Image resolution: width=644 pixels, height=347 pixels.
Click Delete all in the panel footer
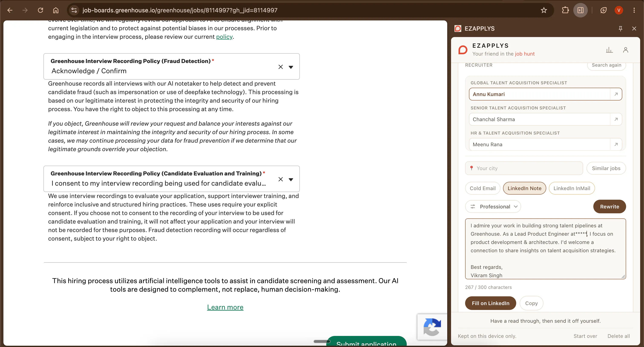(x=618, y=336)
